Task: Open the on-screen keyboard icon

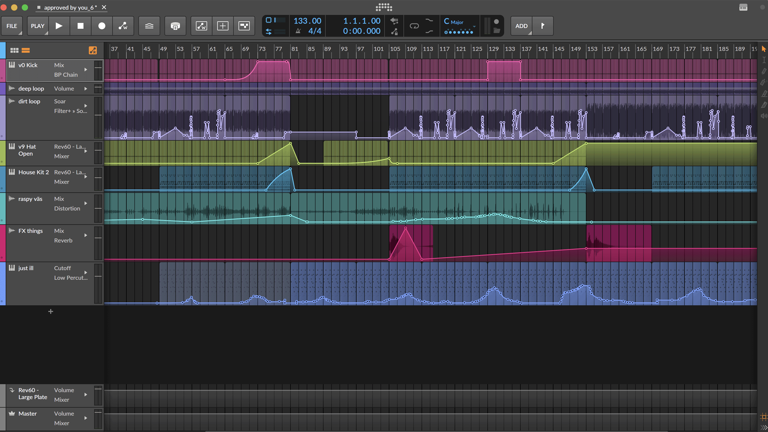Action: tap(743, 7)
